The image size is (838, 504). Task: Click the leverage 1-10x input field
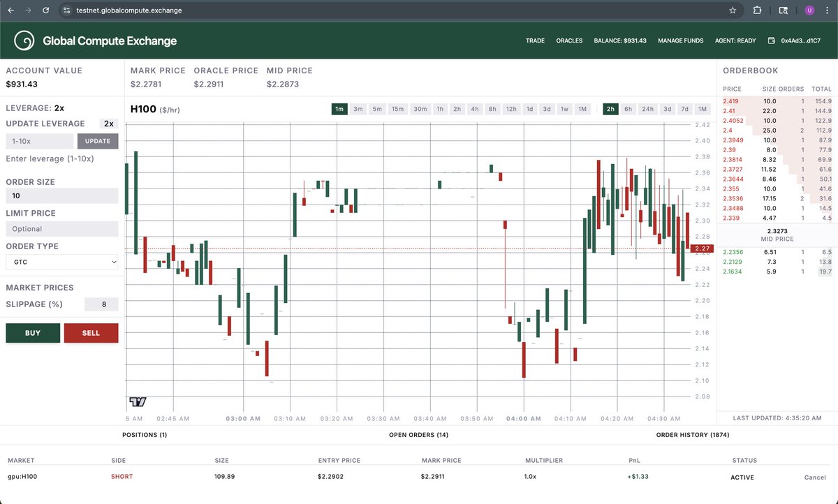coord(40,141)
